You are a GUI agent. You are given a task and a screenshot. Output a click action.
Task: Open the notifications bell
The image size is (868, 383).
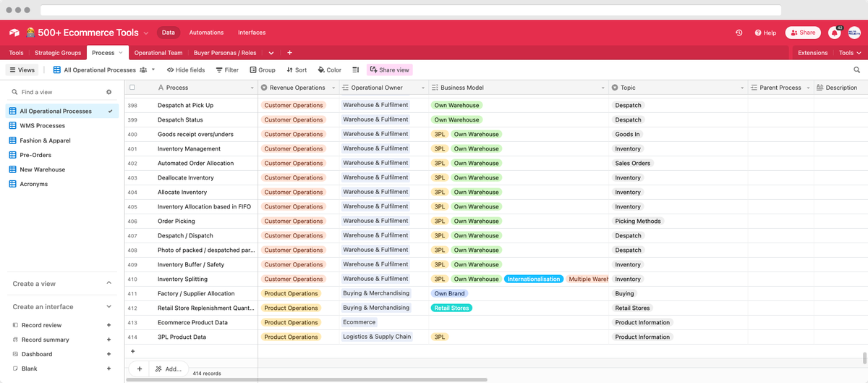[x=835, y=33]
